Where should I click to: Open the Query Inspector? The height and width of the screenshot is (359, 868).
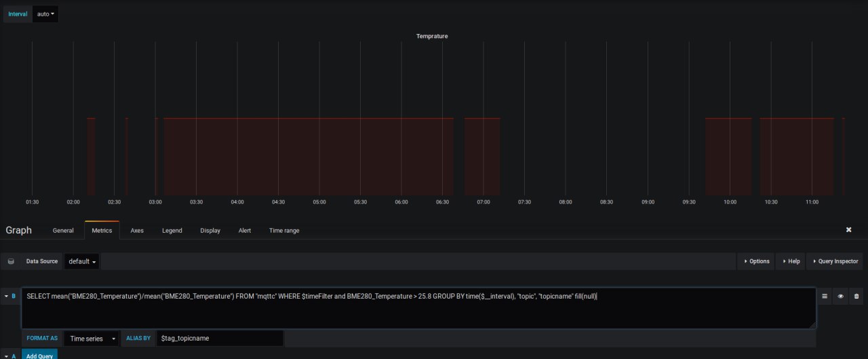coord(835,261)
